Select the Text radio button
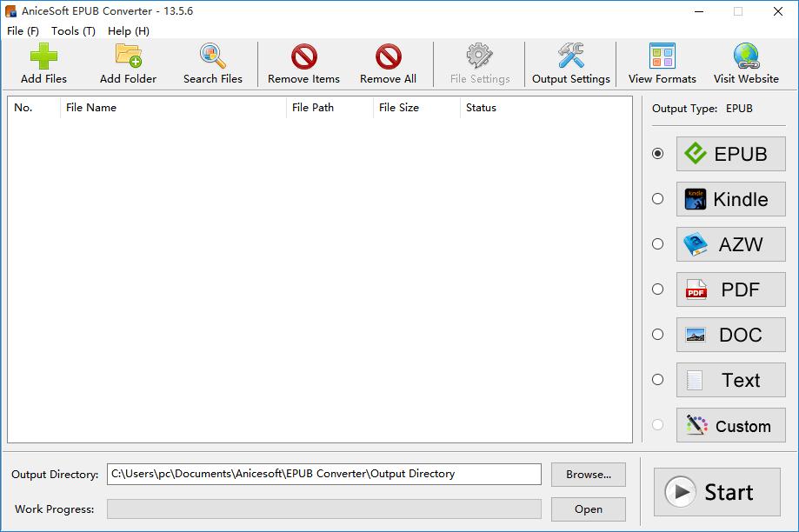This screenshot has width=799, height=532. (x=658, y=380)
